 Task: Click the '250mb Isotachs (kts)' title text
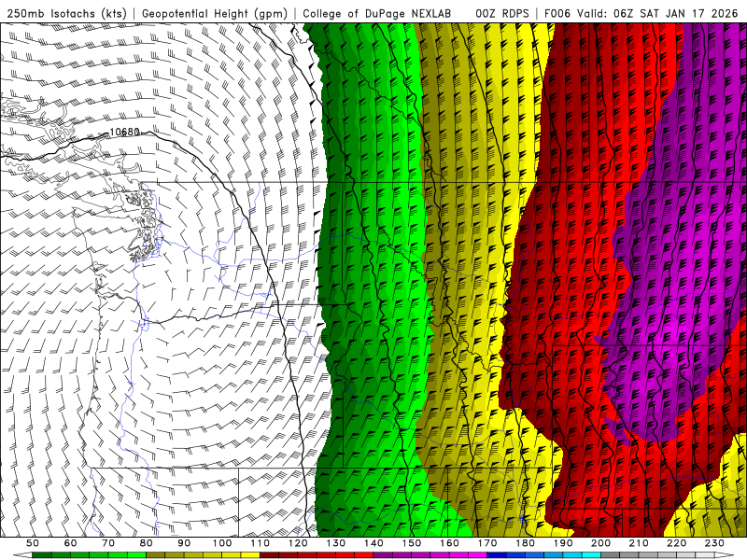click(66, 13)
